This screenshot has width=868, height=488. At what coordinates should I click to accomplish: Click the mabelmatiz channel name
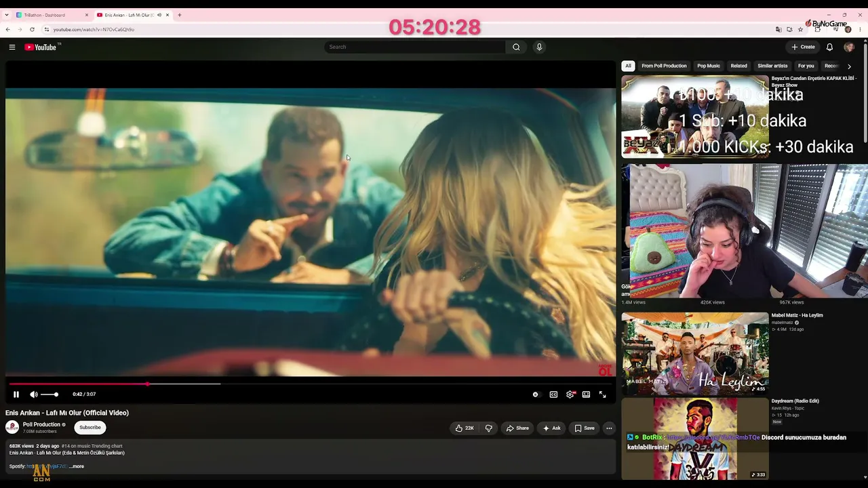tap(782, 323)
